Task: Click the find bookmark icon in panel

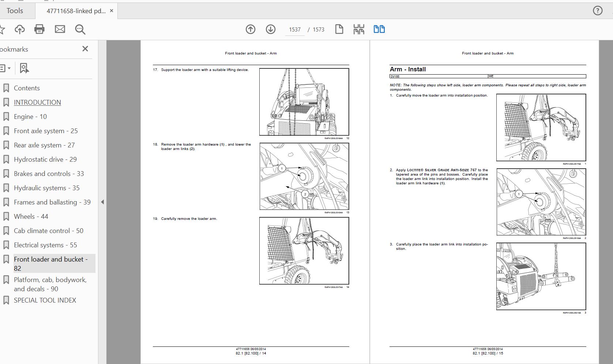Action: pos(24,68)
